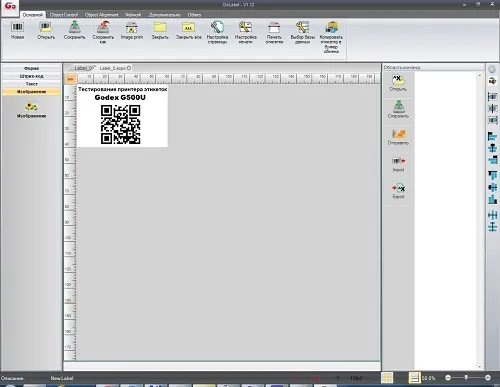Select the Label_5.ezpx document tab
The image size is (500, 387).
pyautogui.click(x=112, y=68)
